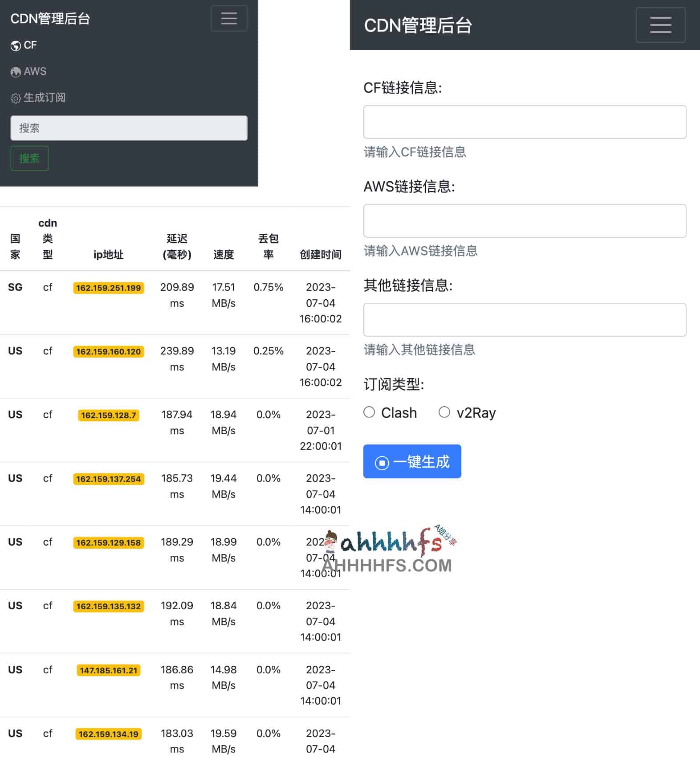Open the 生成订阅 menu item
700x758 pixels.
44,98
